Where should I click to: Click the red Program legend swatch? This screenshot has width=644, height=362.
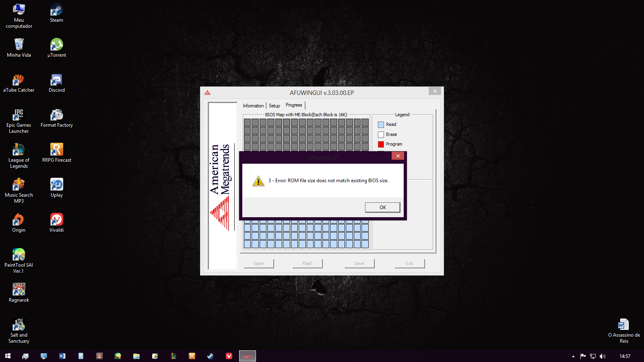(x=381, y=144)
